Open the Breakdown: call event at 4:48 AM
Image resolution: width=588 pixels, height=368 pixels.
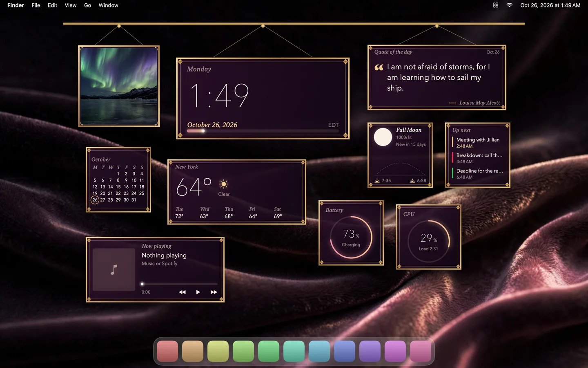(x=478, y=158)
